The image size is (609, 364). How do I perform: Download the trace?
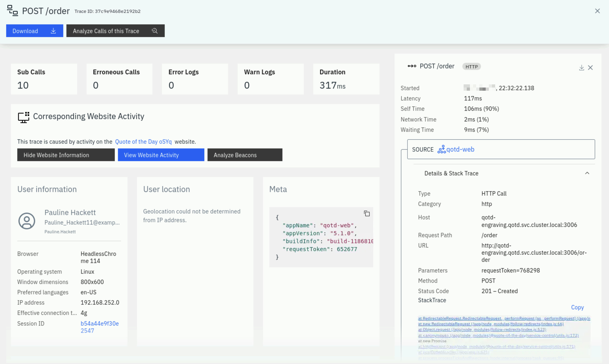point(35,31)
